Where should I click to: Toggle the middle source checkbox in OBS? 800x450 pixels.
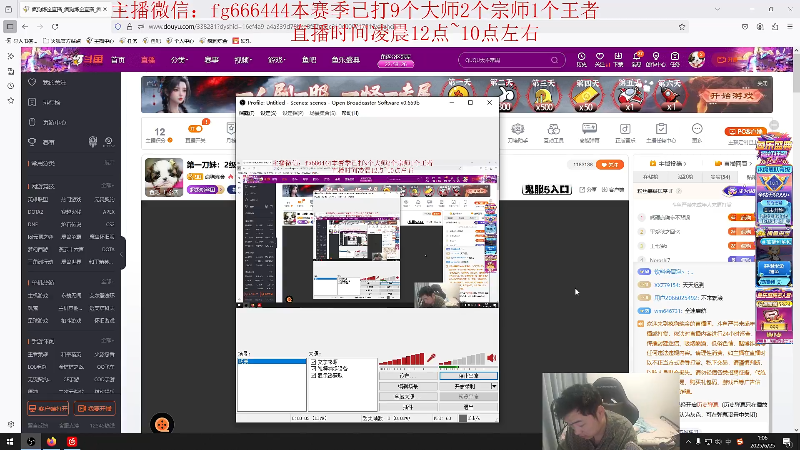313,368
